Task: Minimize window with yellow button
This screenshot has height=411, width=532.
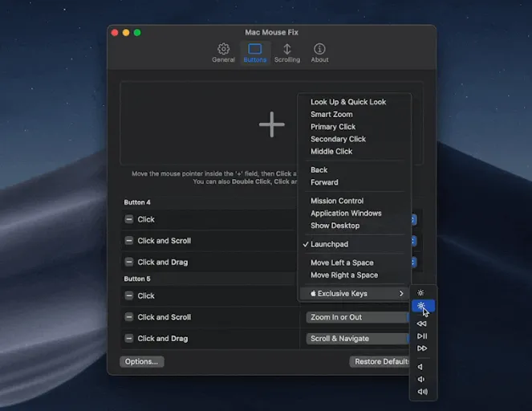Action: click(x=126, y=33)
